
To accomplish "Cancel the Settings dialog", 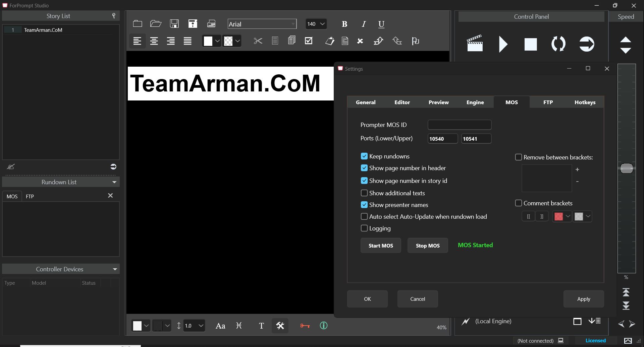I will click(x=418, y=299).
